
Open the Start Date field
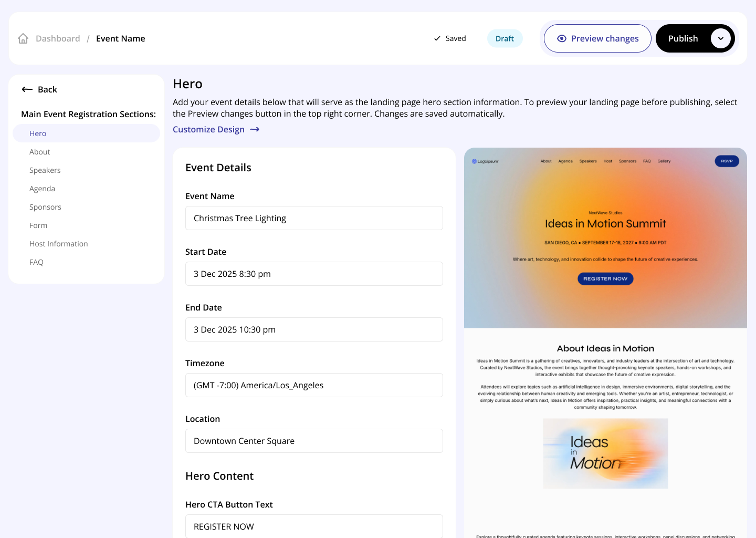coord(314,274)
